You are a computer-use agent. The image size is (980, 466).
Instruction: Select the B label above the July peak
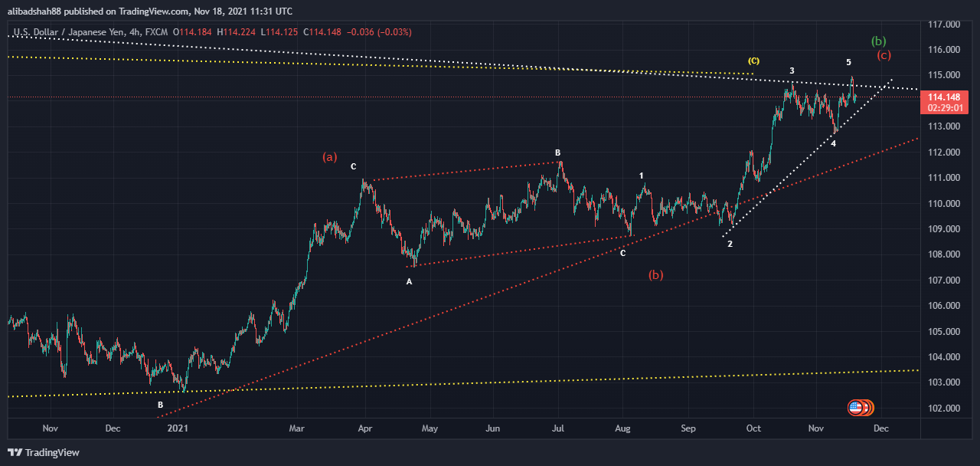[x=558, y=153]
